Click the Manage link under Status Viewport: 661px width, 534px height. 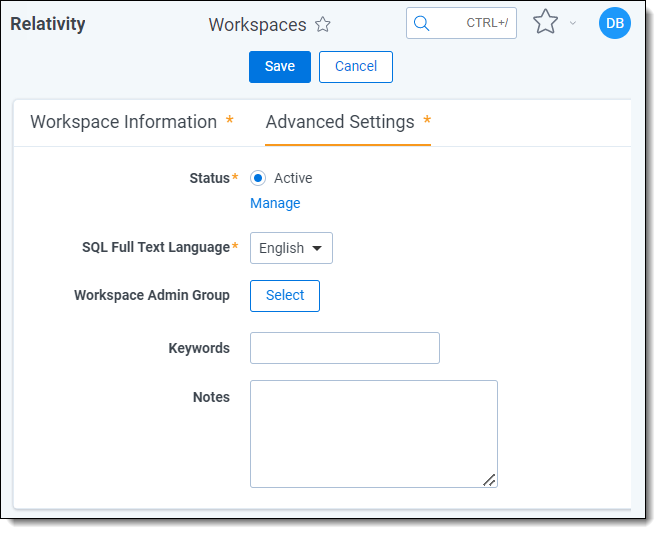275,203
